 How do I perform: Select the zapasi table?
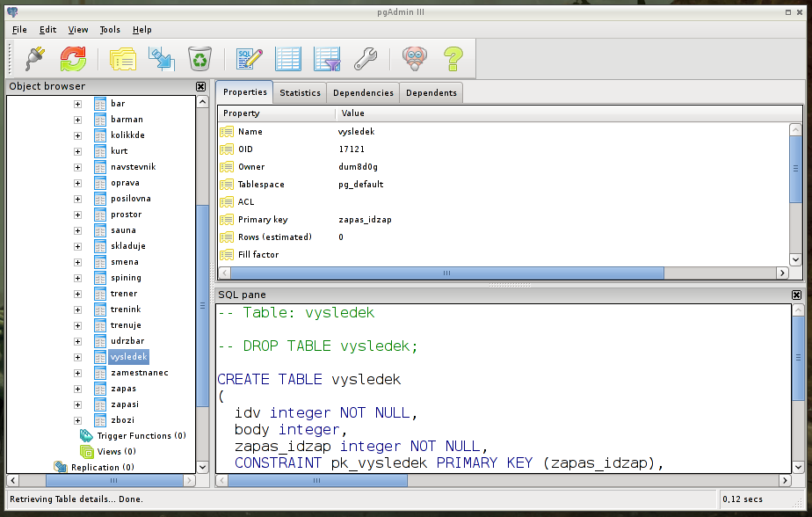click(124, 404)
